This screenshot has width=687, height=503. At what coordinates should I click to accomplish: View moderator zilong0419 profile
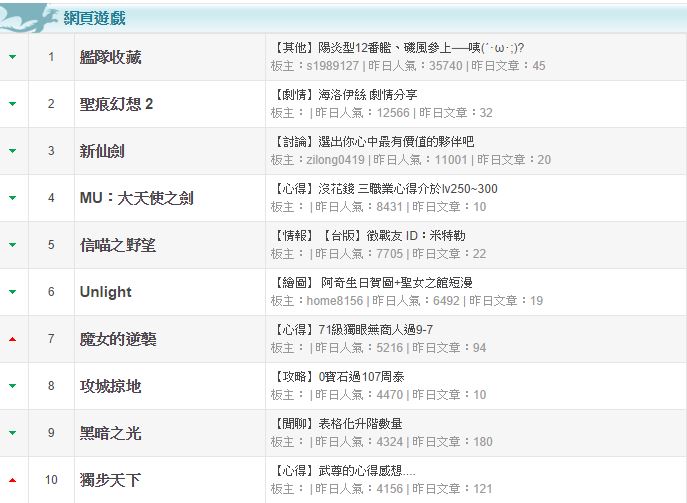(x=336, y=160)
